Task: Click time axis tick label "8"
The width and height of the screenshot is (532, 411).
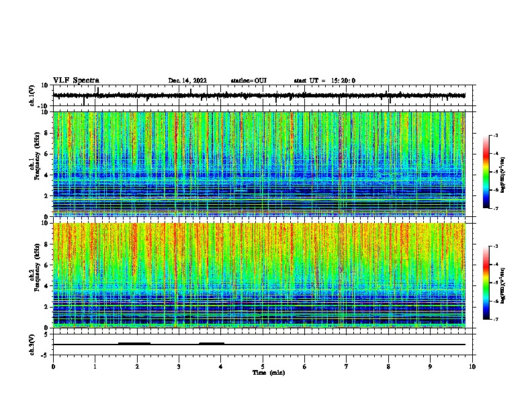Action: 388,367
